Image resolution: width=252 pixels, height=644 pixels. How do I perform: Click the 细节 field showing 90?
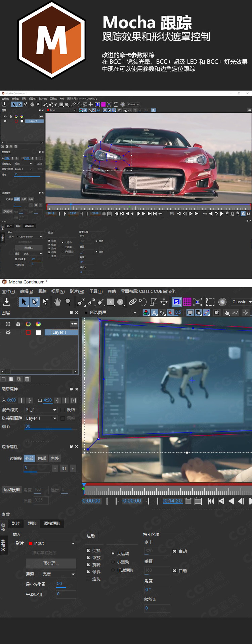click(x=51, y=427)
